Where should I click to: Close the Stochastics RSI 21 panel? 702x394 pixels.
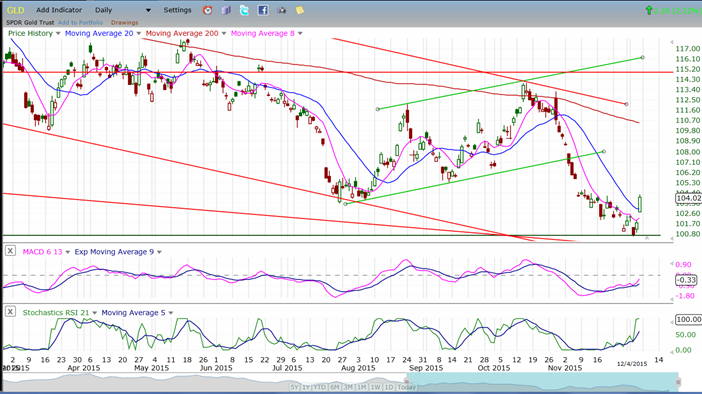[x=10, y=312]
